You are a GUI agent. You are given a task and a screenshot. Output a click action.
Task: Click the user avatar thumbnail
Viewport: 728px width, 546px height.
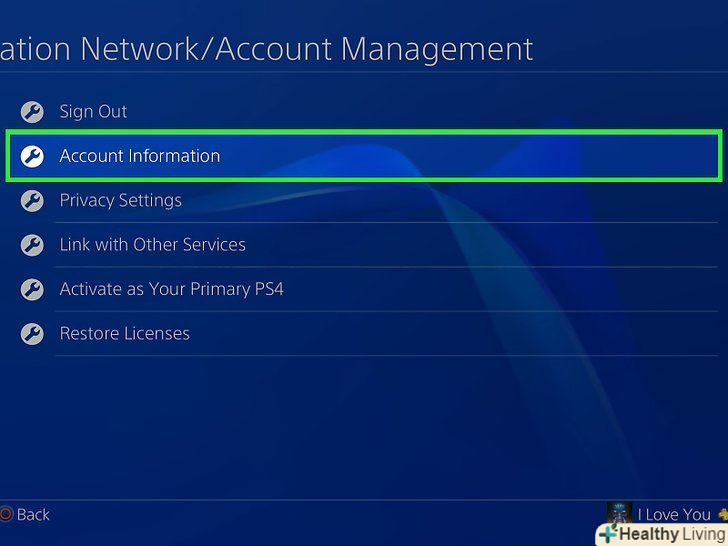point(620,513)
